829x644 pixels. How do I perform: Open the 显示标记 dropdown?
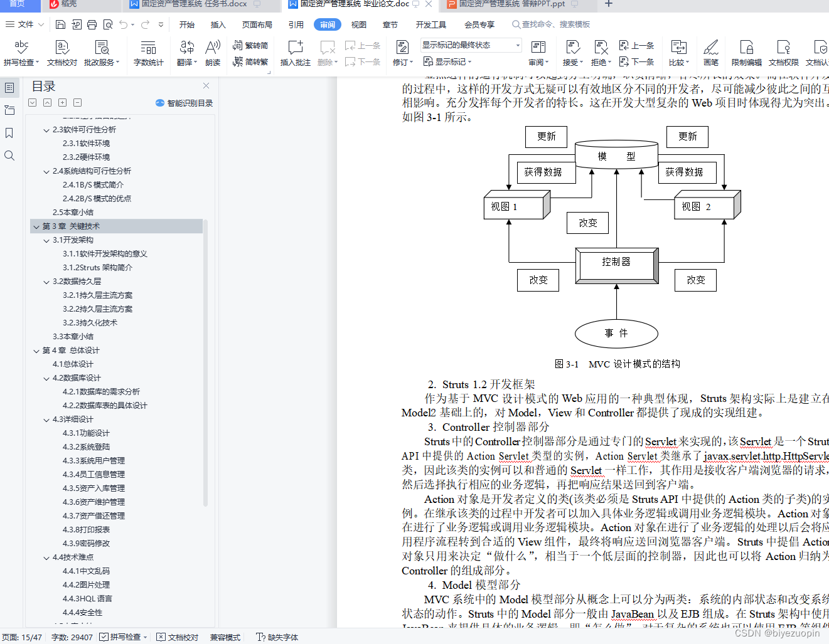(x=447, y=61)
